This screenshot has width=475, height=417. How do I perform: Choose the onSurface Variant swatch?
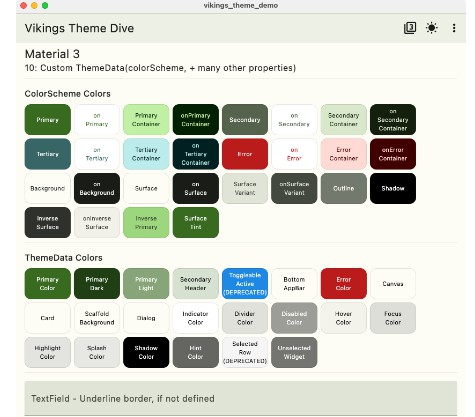click(x=294, y=188)
